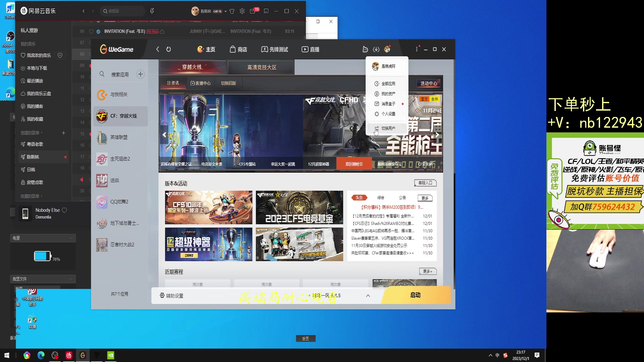This screenshot has width=644, height=362.
Task: Collapse 创建的歌单 section
Action: tap(32, 133)
